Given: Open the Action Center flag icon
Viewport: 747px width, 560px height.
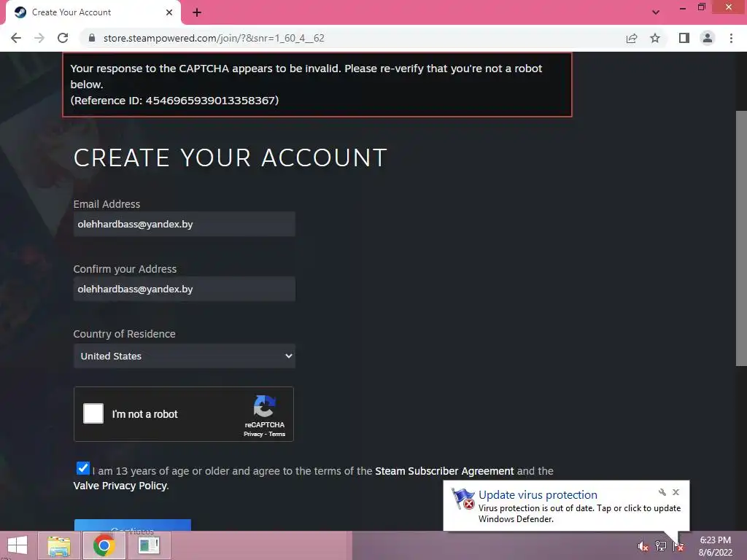Looking at the screenshot, I should [678, 546].
